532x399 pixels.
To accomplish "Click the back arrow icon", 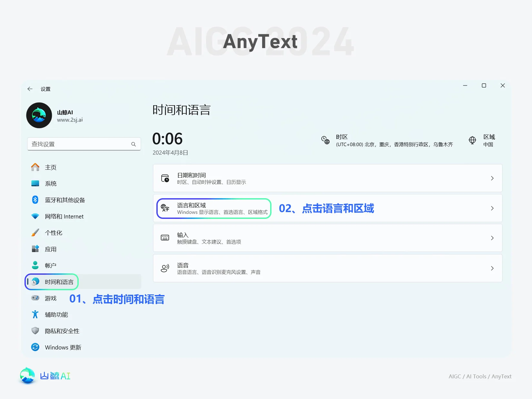I will pos(30,89).
